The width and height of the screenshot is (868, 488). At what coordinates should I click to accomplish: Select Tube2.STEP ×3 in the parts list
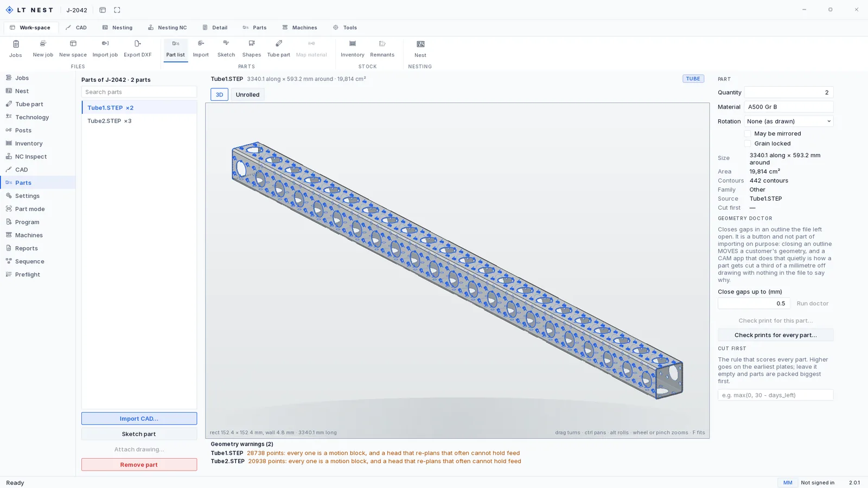(x=139, y=121)
